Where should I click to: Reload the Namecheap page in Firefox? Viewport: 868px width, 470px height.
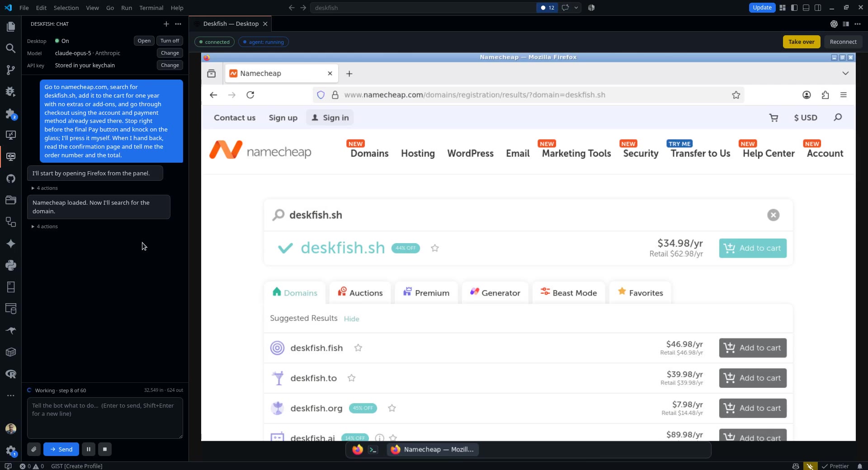(x=250, y=95)
